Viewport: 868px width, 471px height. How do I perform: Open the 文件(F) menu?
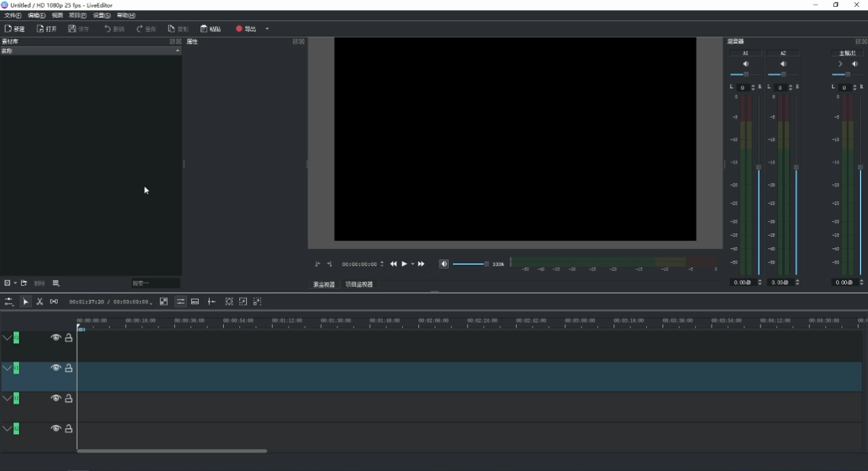pos(13,15)
